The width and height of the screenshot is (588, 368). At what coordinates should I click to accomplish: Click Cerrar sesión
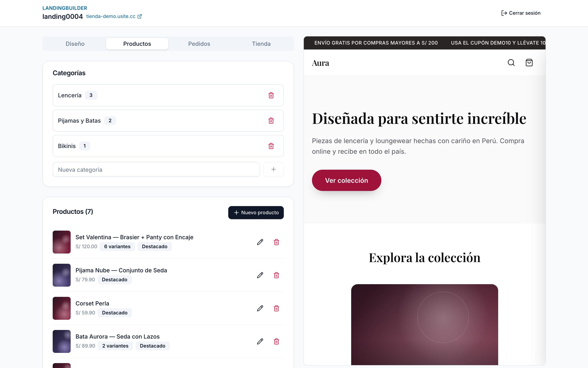[x=521, y=13]
